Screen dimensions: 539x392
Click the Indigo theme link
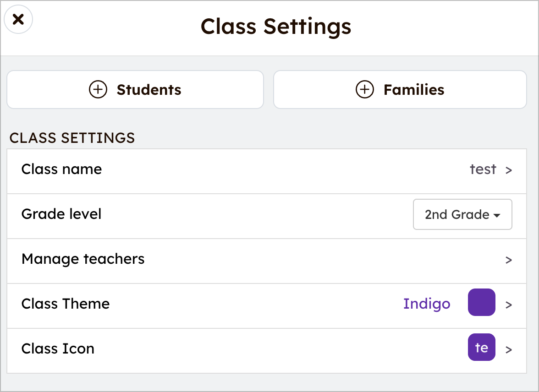pos(427,304)
